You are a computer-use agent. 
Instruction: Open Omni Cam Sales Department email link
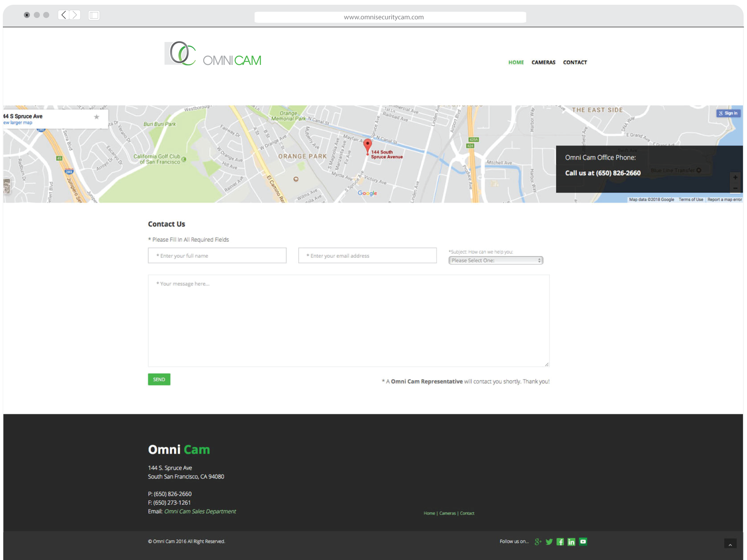point(200,512)
